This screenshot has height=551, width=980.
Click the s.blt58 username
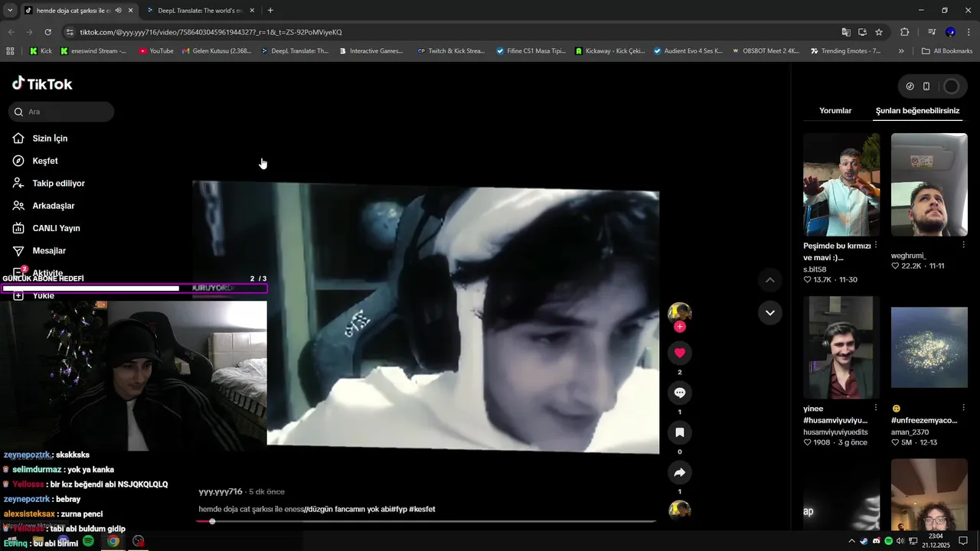[x=815, y=269]
